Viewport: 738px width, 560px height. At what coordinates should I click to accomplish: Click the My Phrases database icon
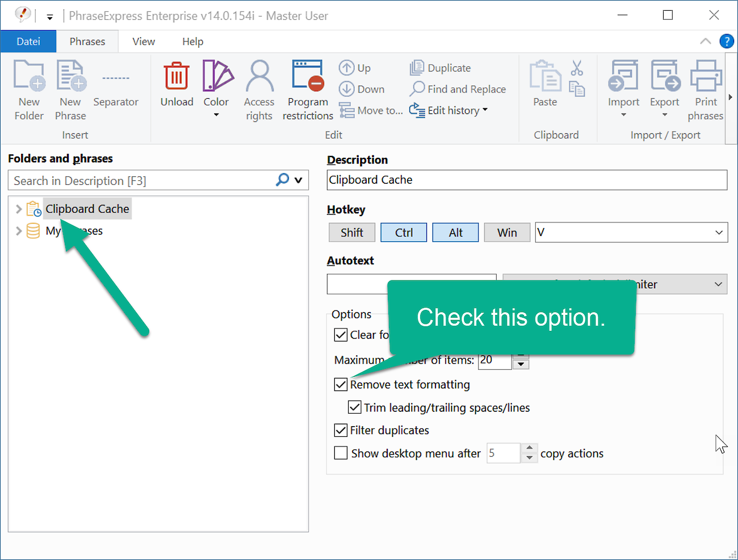pyautogui.click(x=33, y=230)
